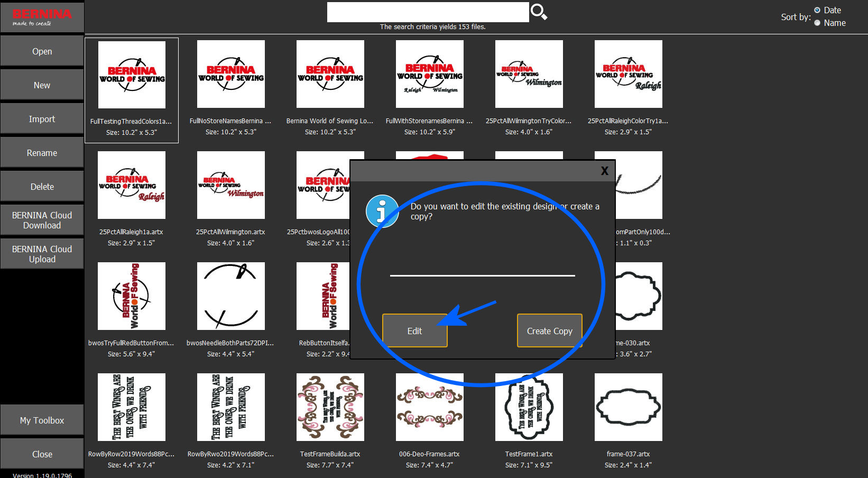Select 25PctAllRaleighColorTry1a thumbnail
This screenshot has height=478, width=868.
629,74
